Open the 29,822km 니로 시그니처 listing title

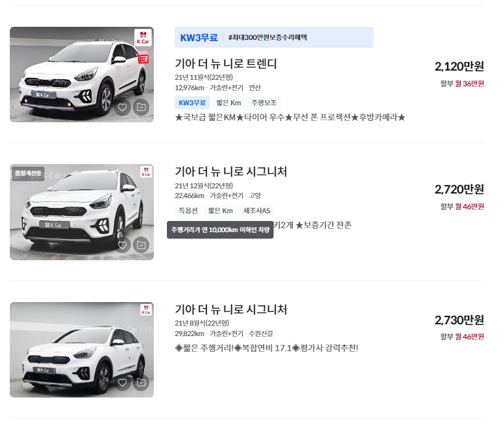pyautogui.click(x=231, y=309)
